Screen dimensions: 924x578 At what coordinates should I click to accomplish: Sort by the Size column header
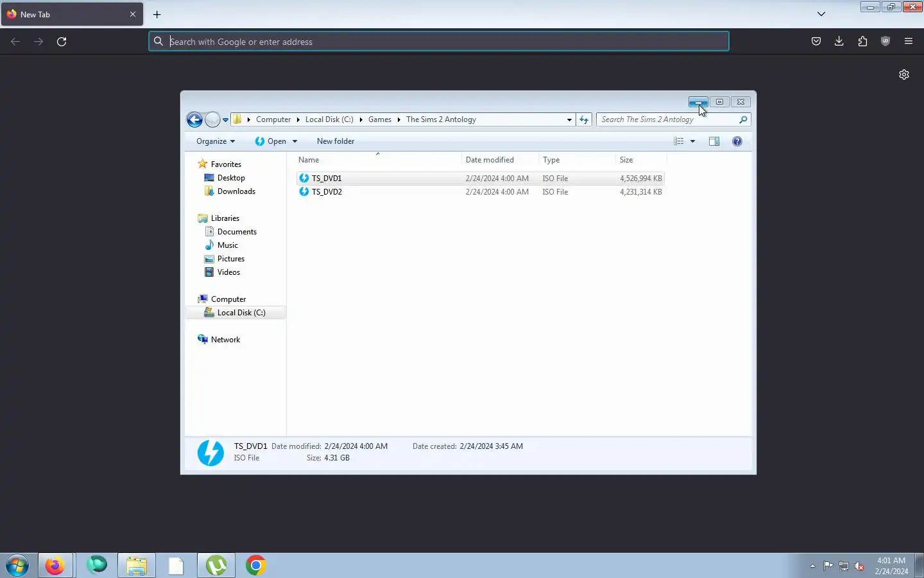tap(641, 160)
